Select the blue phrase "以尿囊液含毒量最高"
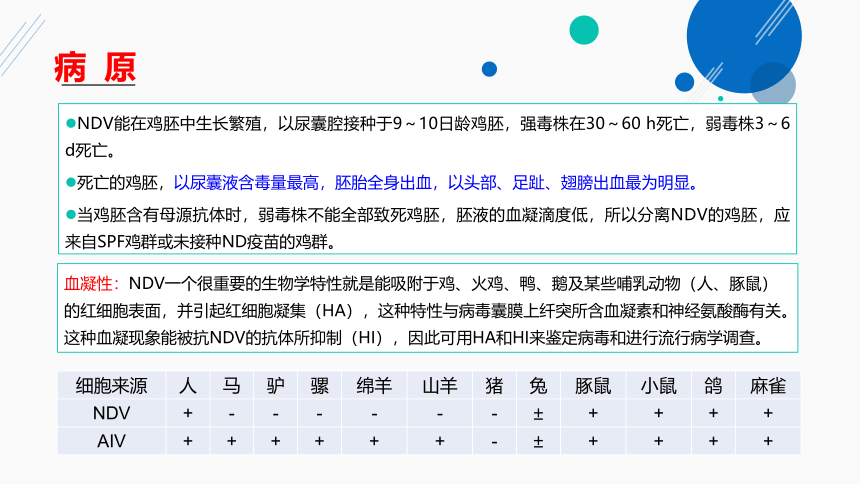 (246, 183)
